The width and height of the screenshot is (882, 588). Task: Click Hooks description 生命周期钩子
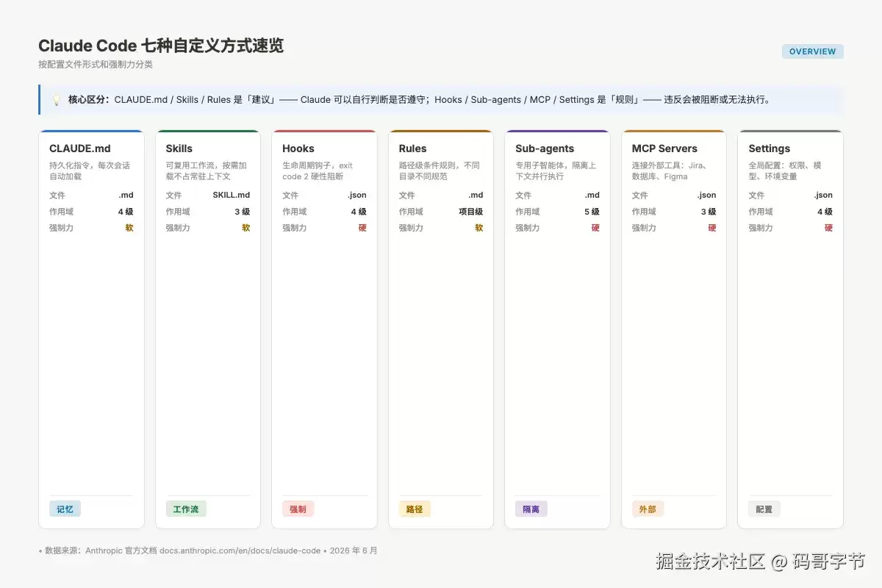tap(318, 171)
